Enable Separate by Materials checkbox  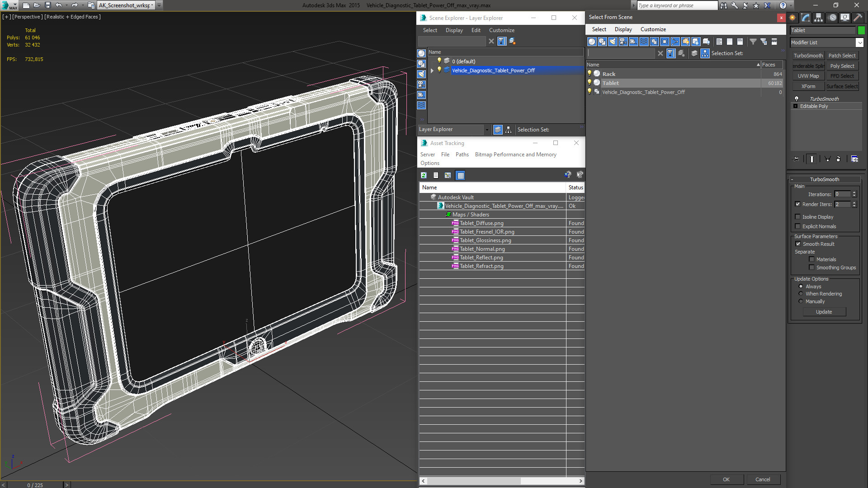click(x=811, y=259)
